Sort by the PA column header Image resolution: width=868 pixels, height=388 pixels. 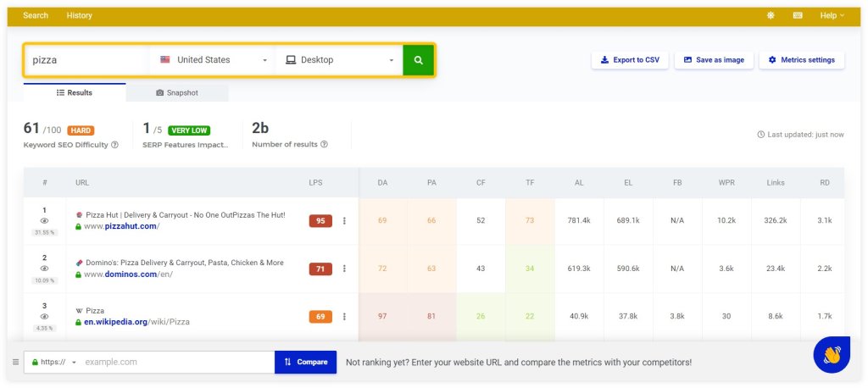[x=431, y=183]
